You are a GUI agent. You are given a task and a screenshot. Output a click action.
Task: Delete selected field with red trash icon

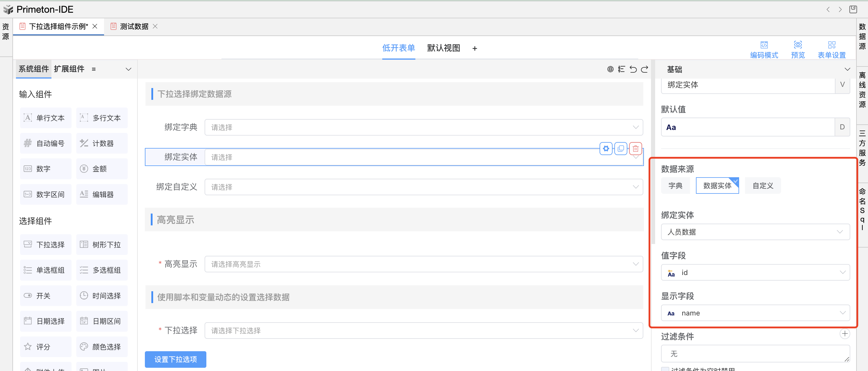tap(636, 149)
